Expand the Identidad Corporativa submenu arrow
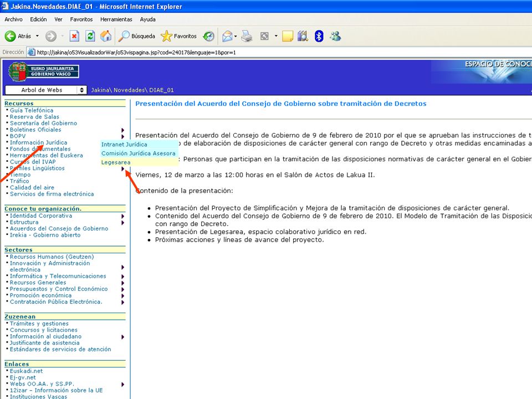 [123, 217]
